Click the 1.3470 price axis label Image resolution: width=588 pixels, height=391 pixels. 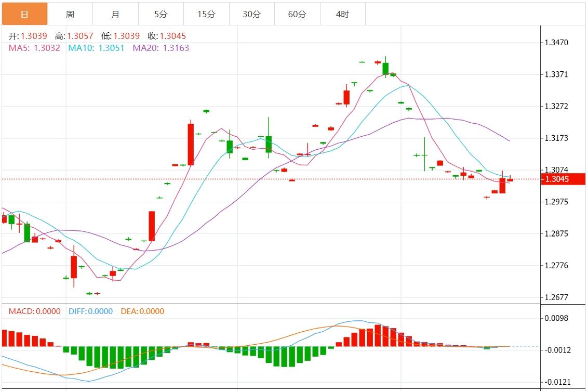(x=556, y=43)
